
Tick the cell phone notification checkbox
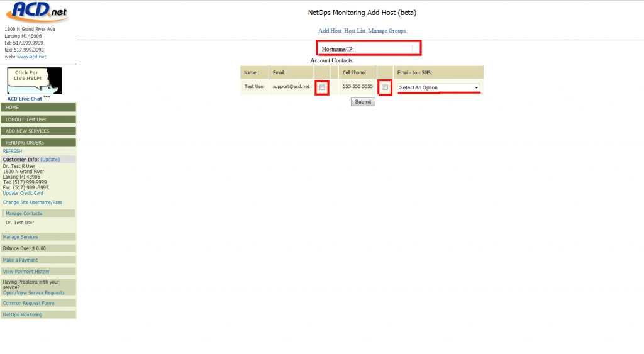point(385,87)
